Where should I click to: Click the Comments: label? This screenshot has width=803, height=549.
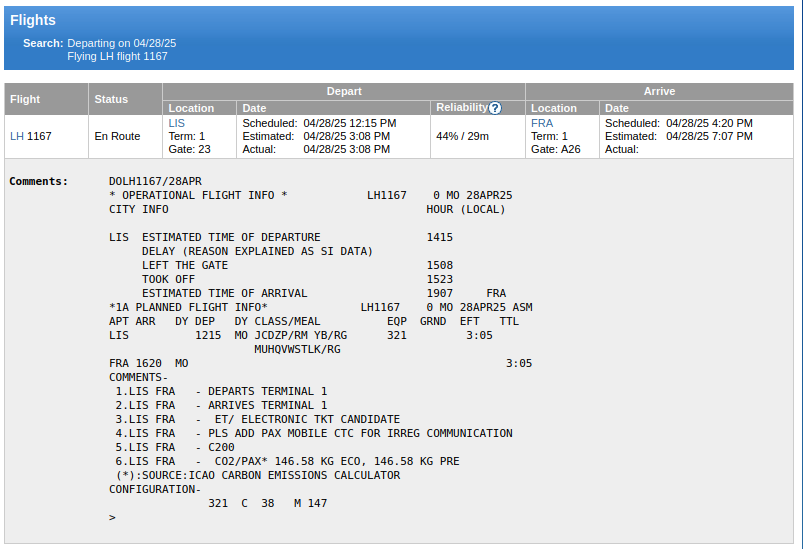pyautogui.click(x=38, y=181)
